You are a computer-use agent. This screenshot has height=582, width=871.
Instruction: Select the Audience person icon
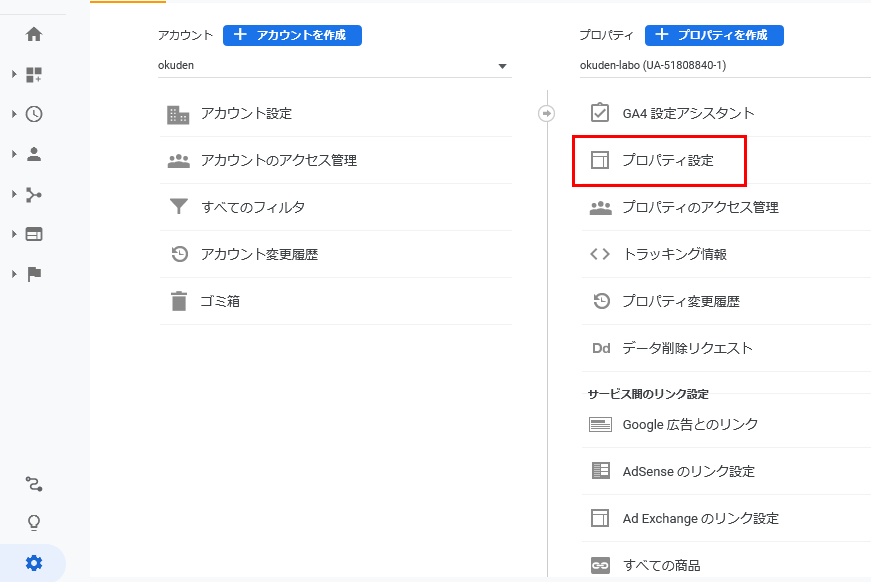(x=34, y=154)
